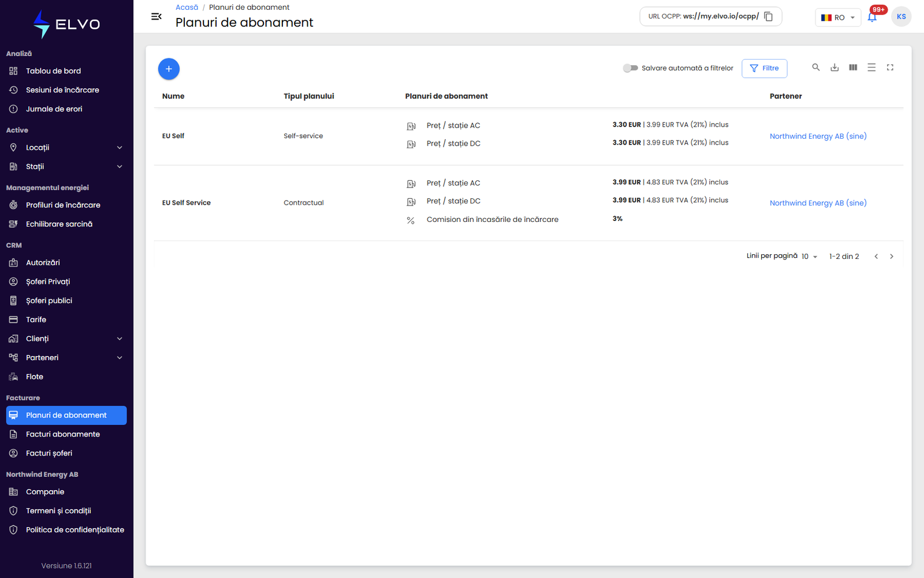Screen dimensions: 924x578
Task: Open Tablou de bord
Action: tap(66, 71)
